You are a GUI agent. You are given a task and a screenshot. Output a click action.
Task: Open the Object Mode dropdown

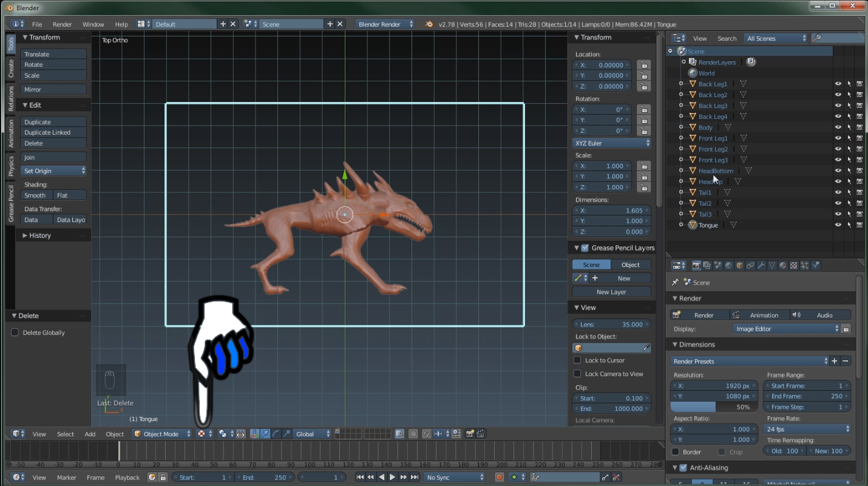162,434
